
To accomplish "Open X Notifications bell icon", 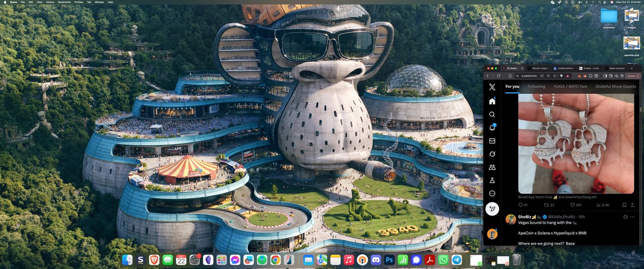I will (492, 128).
